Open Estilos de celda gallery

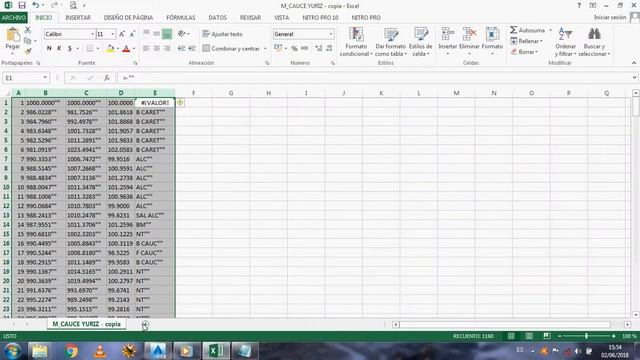coord(420,42)
